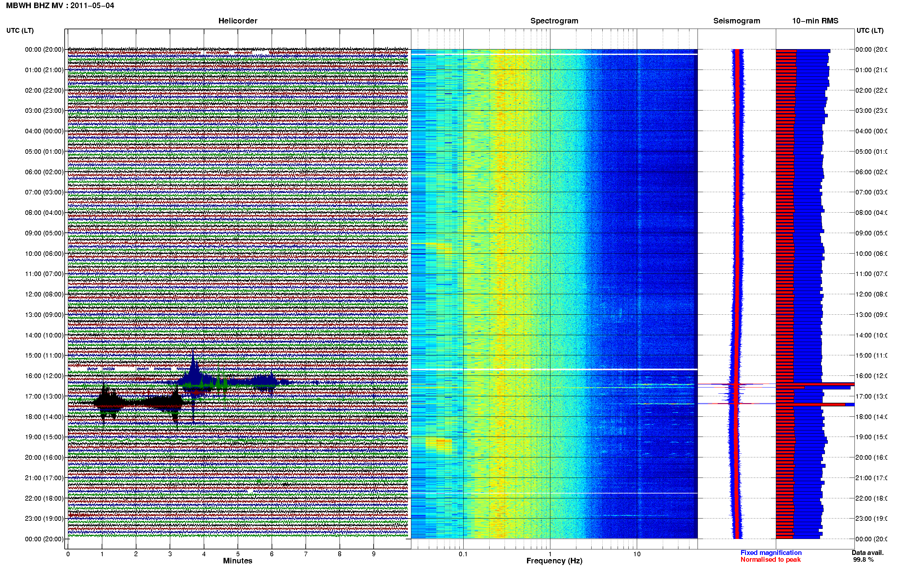
Task: Click the '11:00 (07:00)' left time label
Action: pos(44,274)
